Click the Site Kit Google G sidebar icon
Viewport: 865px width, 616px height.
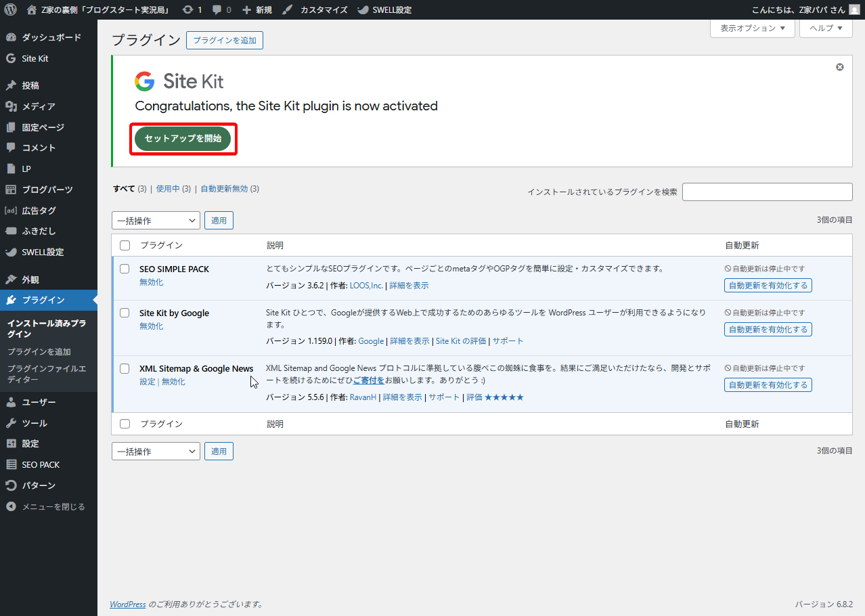coord(11,58)
